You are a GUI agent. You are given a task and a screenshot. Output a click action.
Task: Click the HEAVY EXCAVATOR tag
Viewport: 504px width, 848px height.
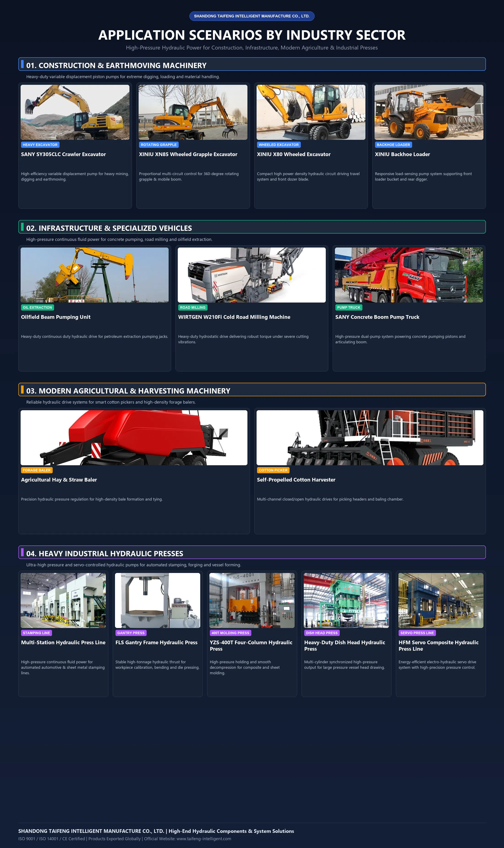(x=40, y=145)
